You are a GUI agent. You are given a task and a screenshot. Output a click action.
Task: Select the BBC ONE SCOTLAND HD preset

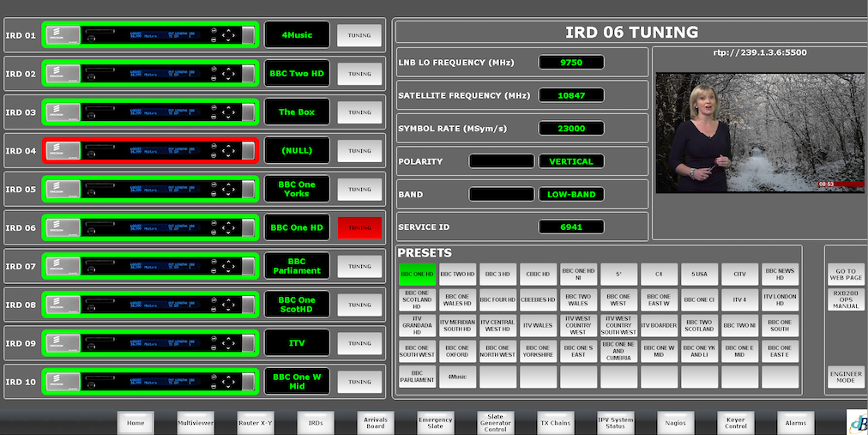[418, 299]
